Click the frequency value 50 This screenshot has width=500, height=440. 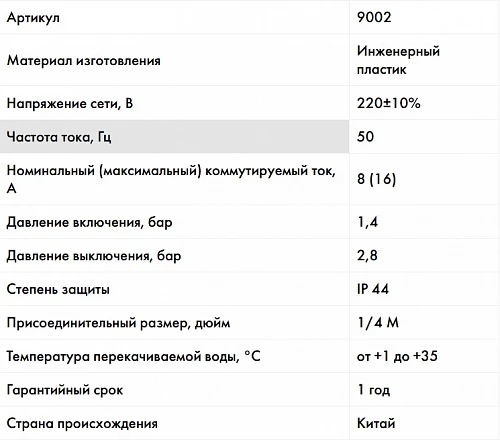(x=365, y=136)
